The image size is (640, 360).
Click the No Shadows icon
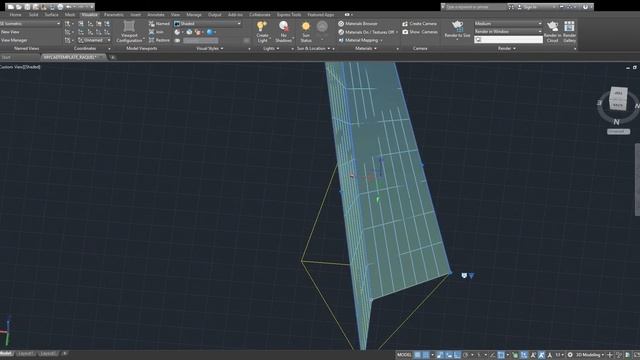point(284,27)
